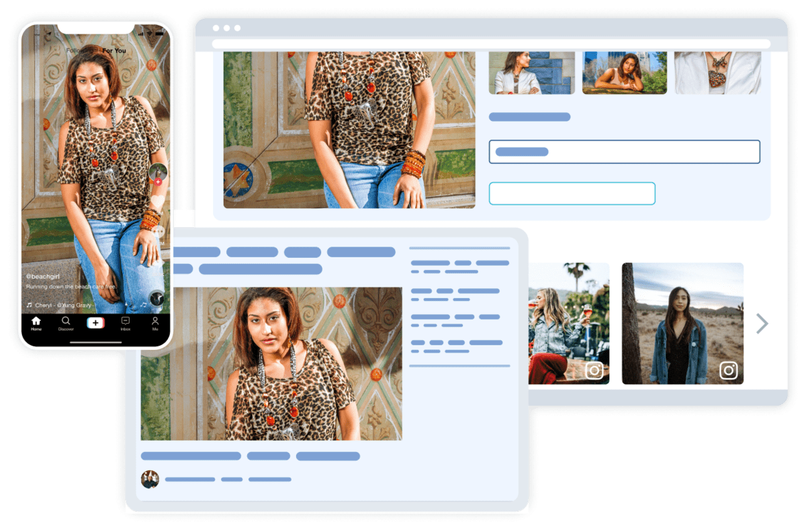Image resolution: width=806 pixels, height=532 pixels.
Task: Switch to the Following tab
Action: (x=80, y=50)
